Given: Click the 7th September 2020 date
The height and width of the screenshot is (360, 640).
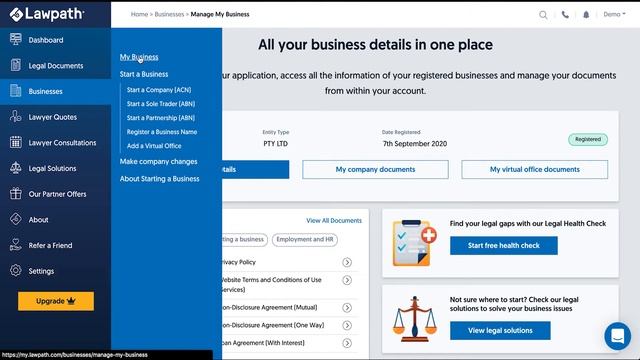Looking at the screenshot, I should click(x=415, y=144).
